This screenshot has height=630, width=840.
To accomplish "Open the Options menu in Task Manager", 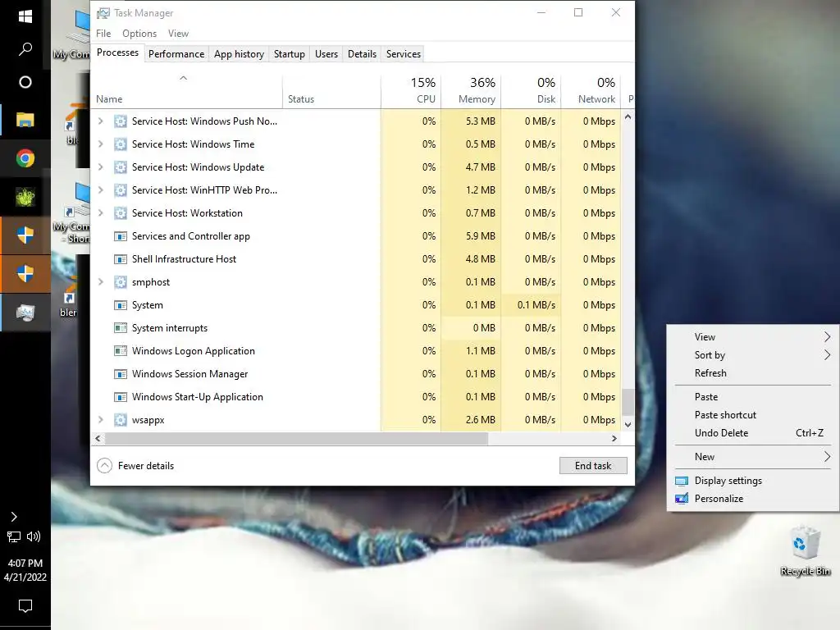I will pos(139,33).
